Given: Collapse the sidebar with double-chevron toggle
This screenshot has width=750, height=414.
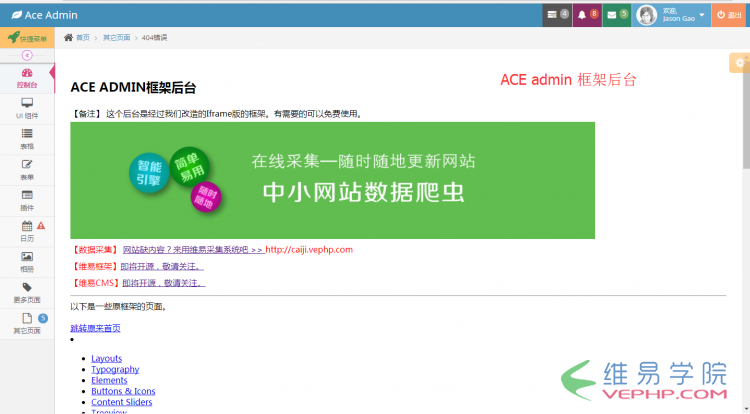Looking at the screenshot, I should point(27,55).
